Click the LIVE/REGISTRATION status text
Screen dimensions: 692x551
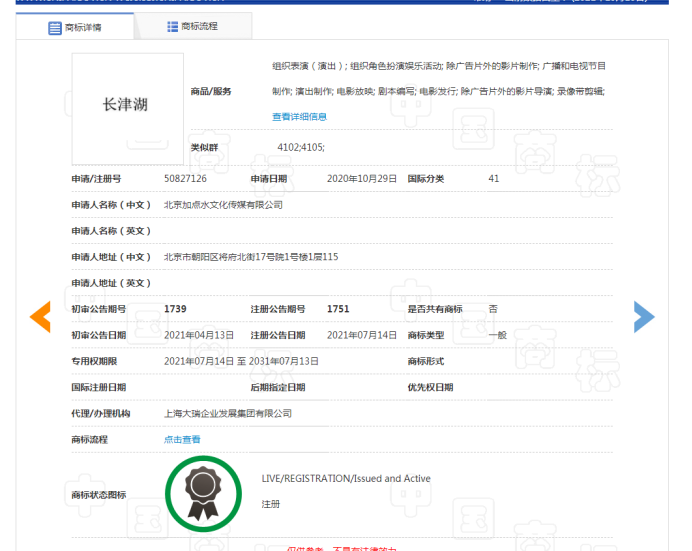pyautogui.click(x=345, y=479)
